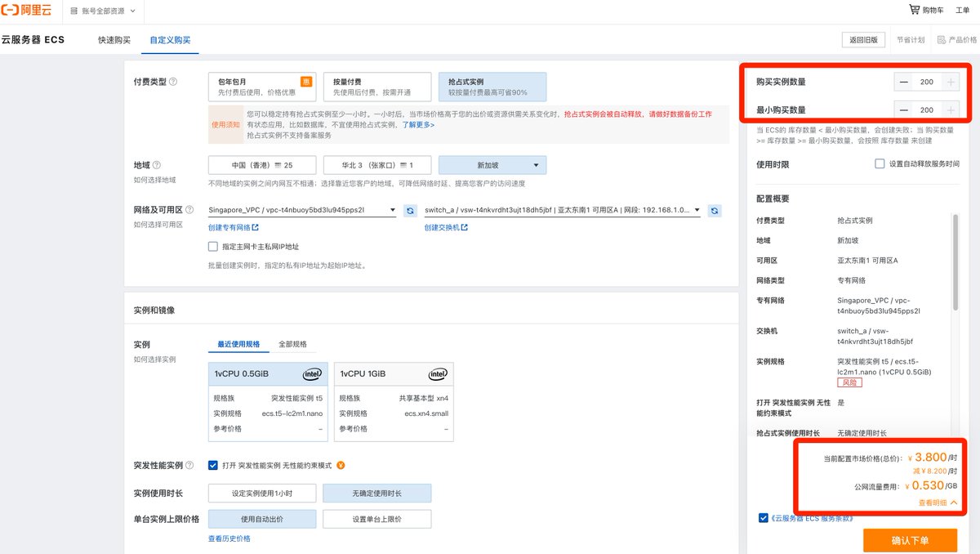Toggle 指定主网卡主私网IP地址 checkbox
Image resolution: width=980 pixels, height=554 pixels.
[213, 246]
